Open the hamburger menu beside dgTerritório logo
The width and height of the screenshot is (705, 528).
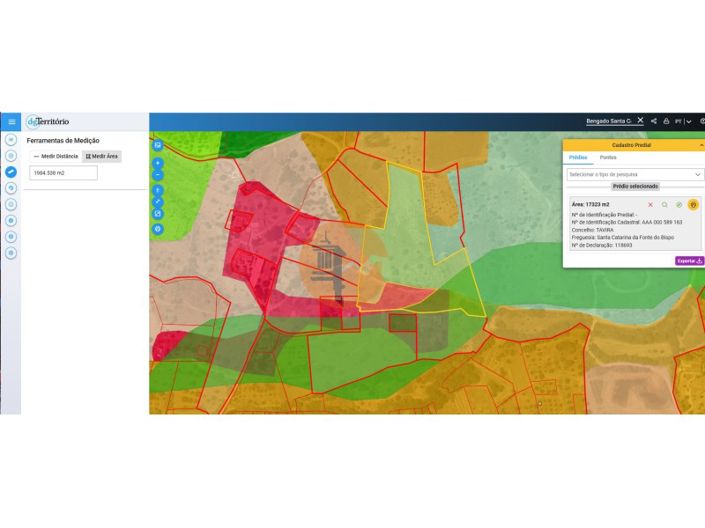pyautogui.click(x=11, y=122)
